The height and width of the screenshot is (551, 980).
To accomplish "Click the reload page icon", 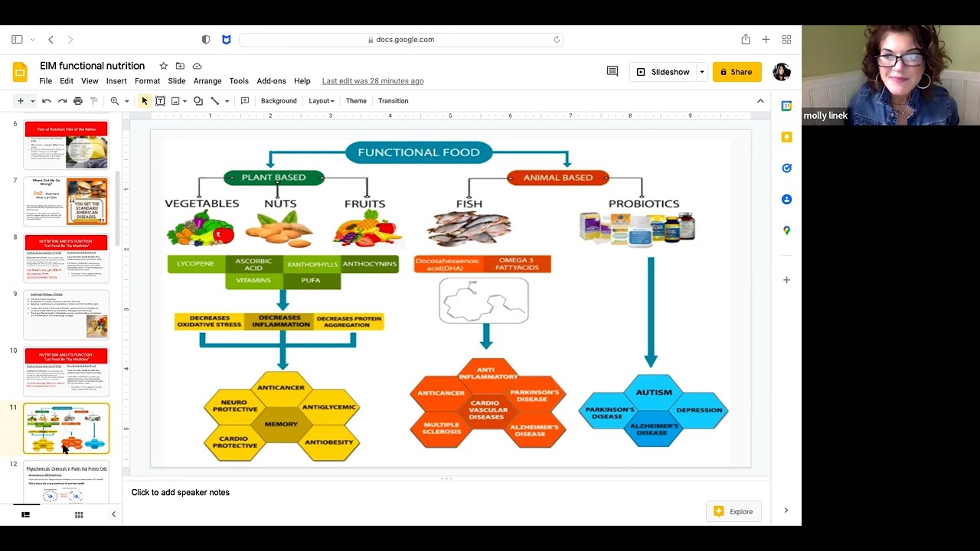I will (557, 40).
